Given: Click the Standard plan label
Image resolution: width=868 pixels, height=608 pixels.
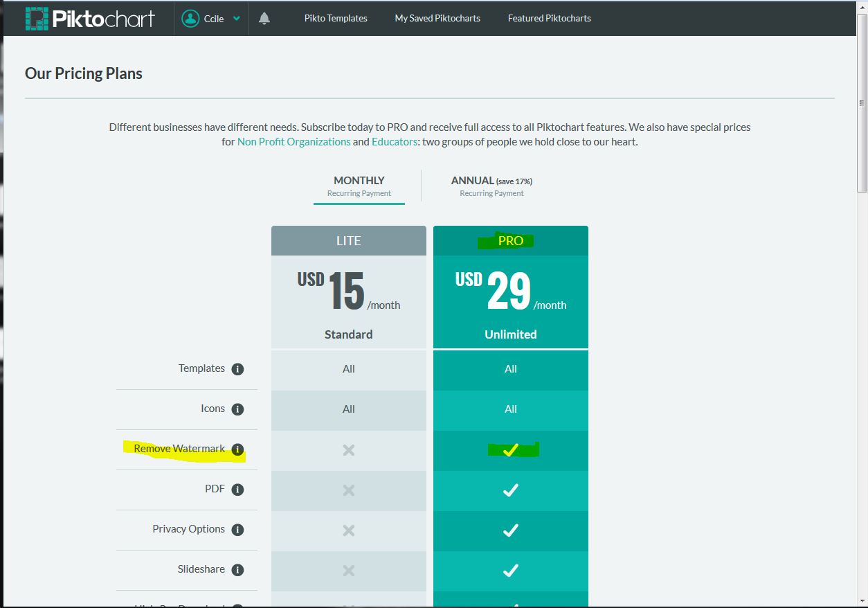Looking at the screenshot, I should pyautogui.click(x=349, y=334).
